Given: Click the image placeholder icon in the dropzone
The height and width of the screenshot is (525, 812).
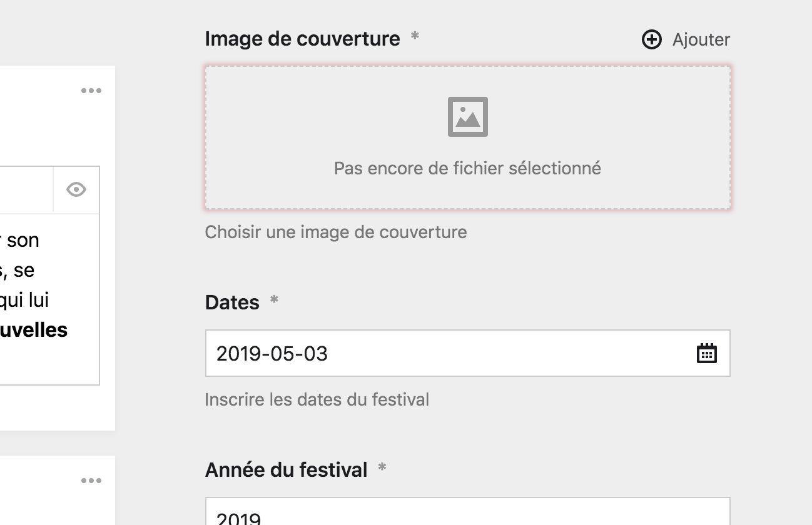Looking at the screenshot, I should (469, 116).
